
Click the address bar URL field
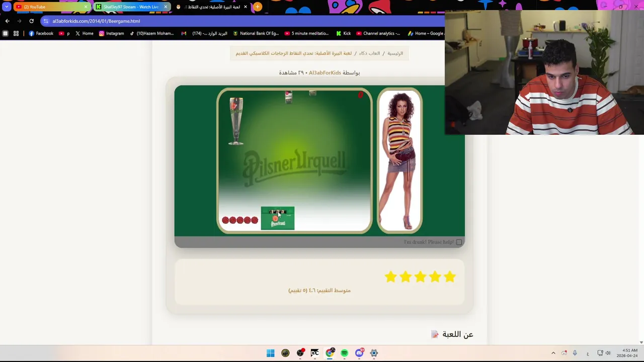[242, 21]
